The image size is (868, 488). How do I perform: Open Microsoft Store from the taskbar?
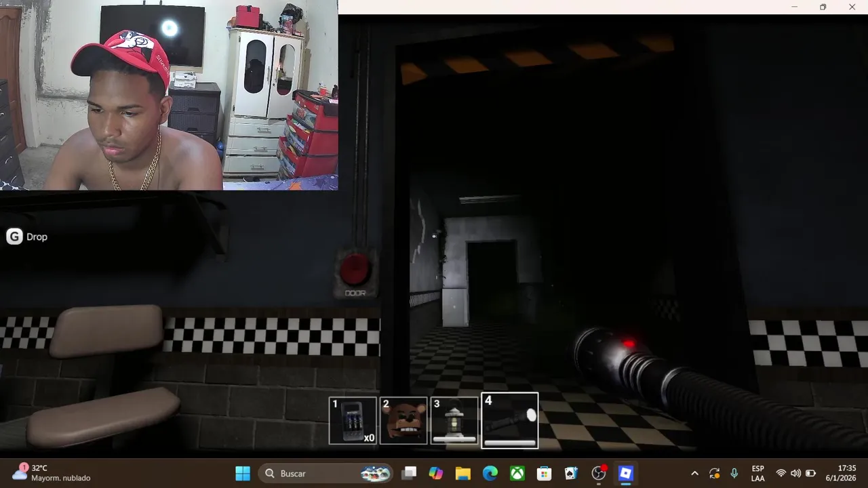(545, 473)
